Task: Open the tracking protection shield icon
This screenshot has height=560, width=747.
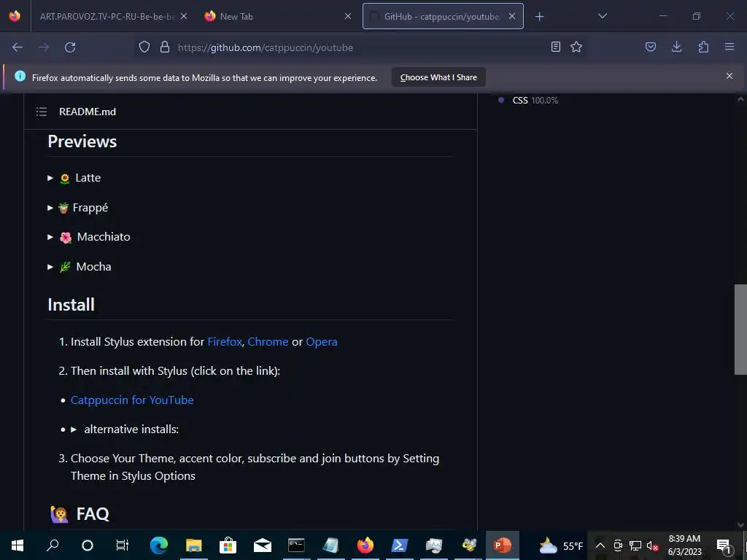Action: (x=144, y=47)
